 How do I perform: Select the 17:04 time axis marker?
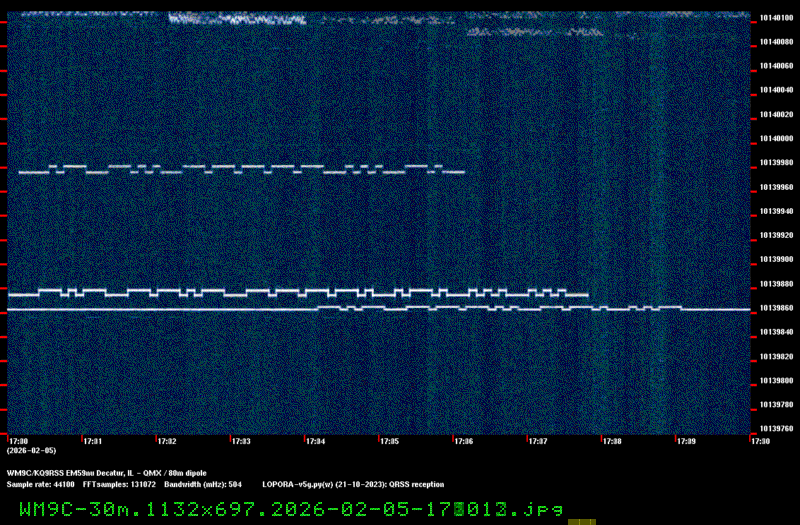[315, 441]
